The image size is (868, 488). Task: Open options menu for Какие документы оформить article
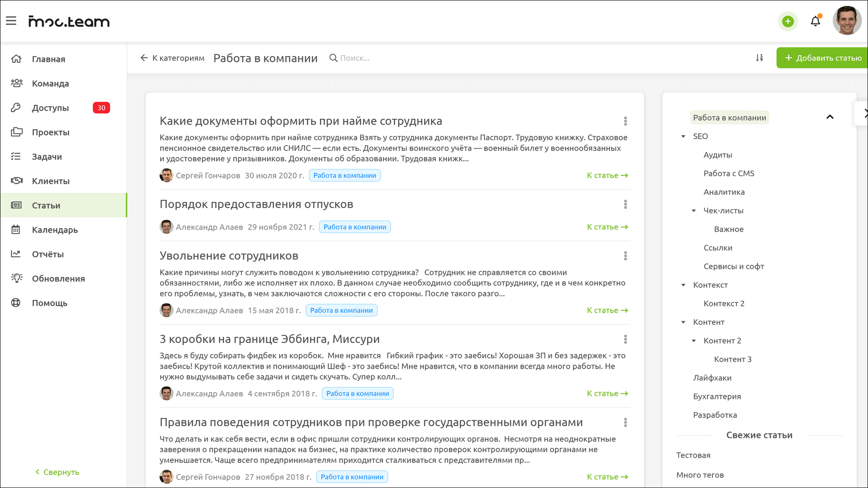point(626,121)
